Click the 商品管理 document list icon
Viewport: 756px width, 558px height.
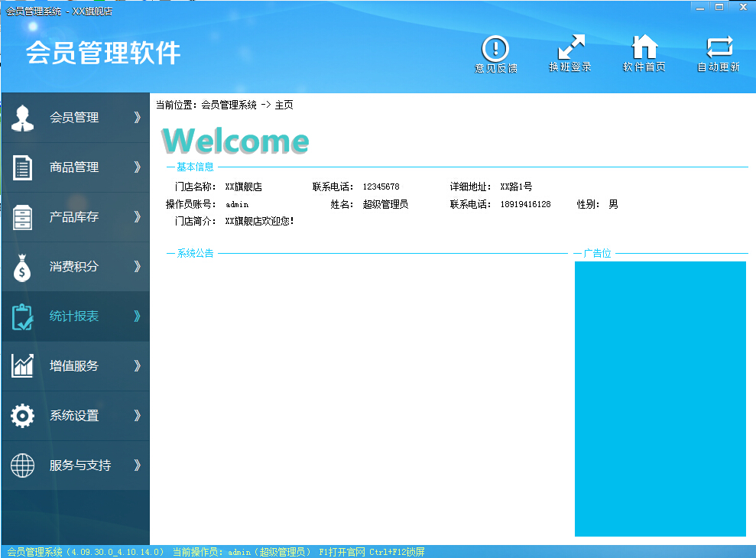click(22, 167)
